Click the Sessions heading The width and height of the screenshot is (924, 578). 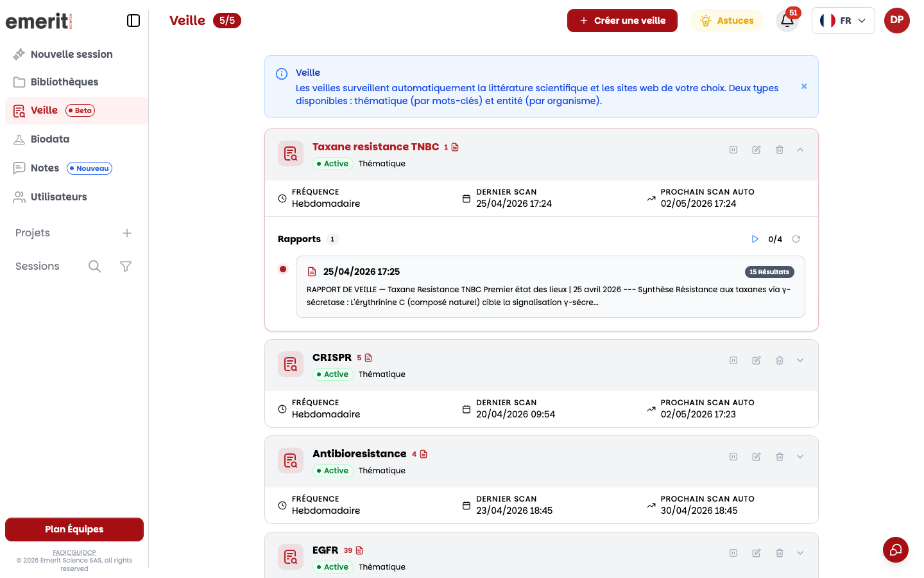click(37, 267)
